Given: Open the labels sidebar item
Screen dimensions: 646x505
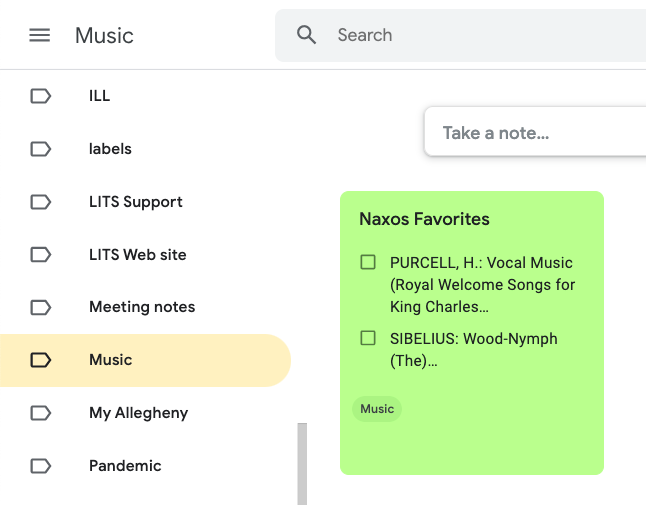Looking at the screenshot, I should (110, 149).
